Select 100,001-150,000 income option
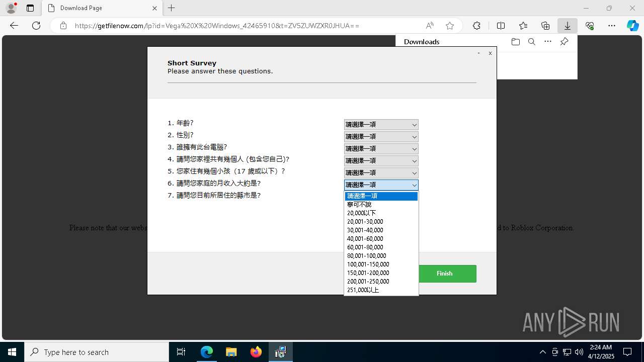644x362 pixels. point(381,264)
